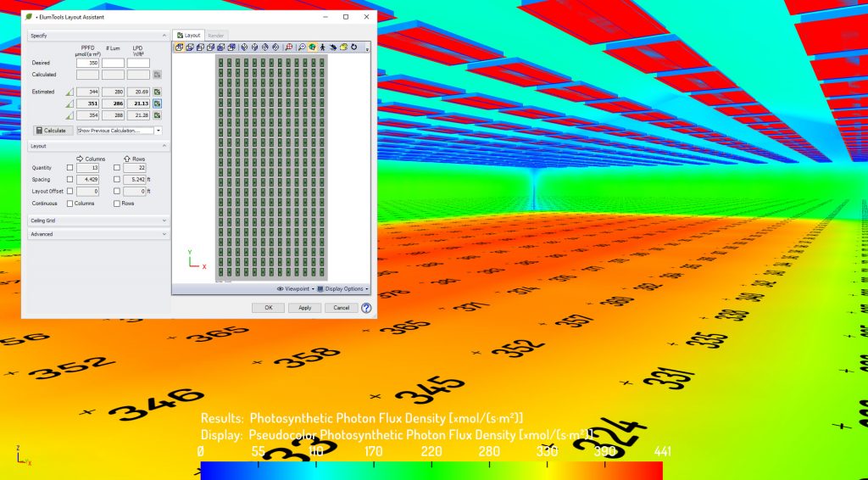
Task: Check the Spacing Columns checkbox
Action: tap(70, 180)
